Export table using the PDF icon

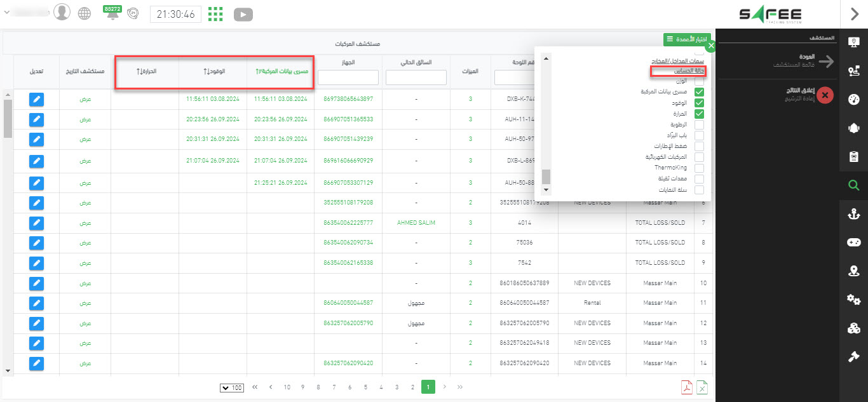click(x=687, y=387)
